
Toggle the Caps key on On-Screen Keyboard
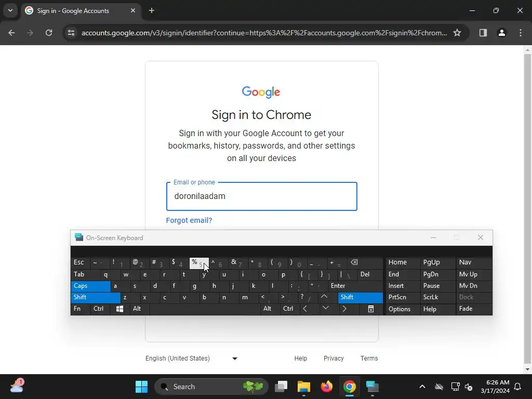(90, 286)
